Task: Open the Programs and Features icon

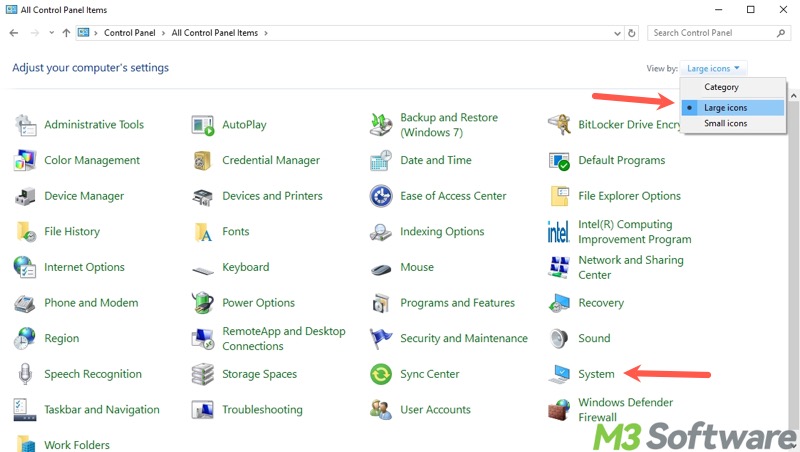Action: pos(381,303)
